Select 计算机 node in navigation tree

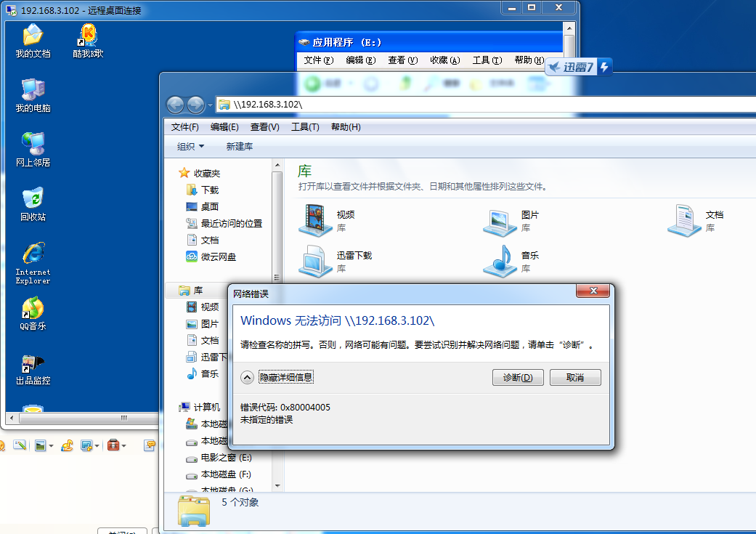pyautogui.click(x=200, y=407)
